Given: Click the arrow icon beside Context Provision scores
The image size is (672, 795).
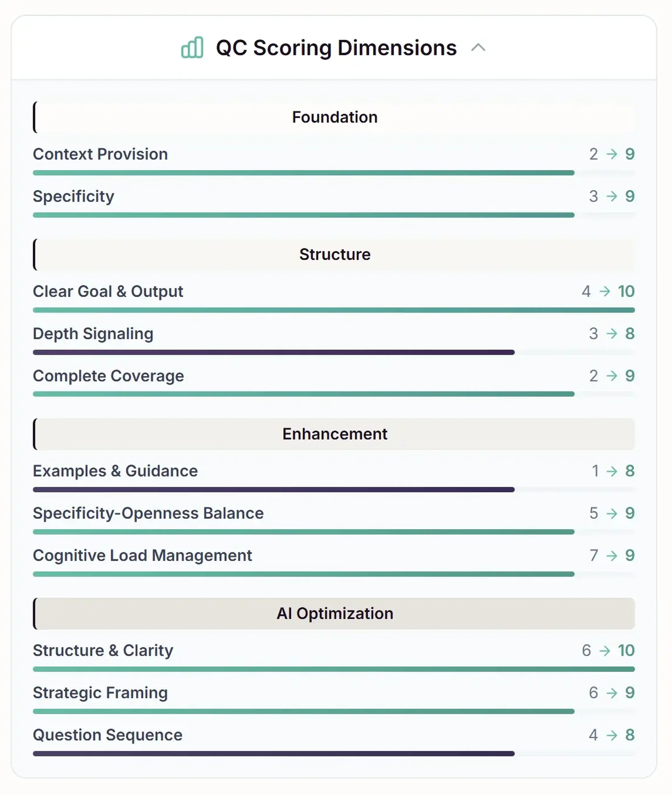Looking at the screenshot, I should pyautogui.click(x=612, y=154).
